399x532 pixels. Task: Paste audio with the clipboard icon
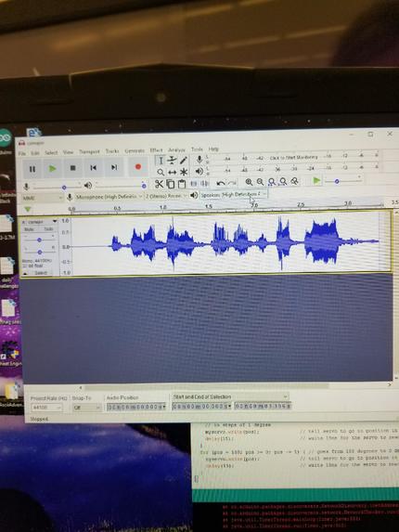182,184
